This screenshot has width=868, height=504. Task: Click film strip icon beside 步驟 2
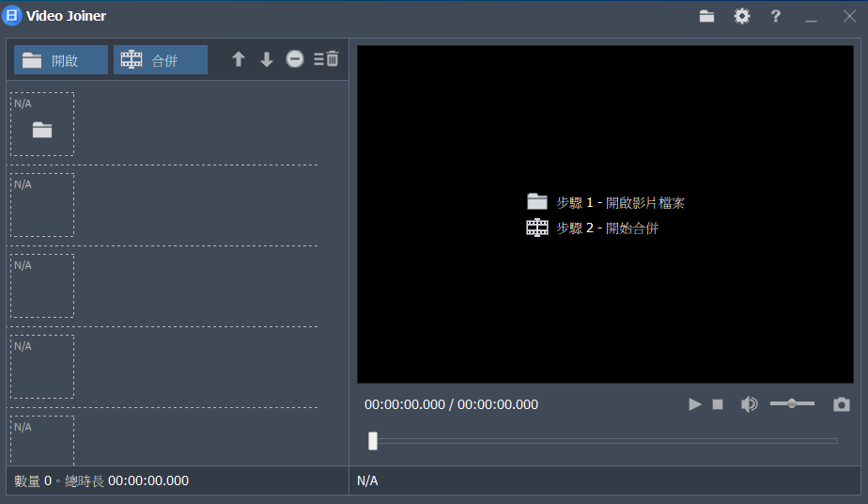click(537, 228)
